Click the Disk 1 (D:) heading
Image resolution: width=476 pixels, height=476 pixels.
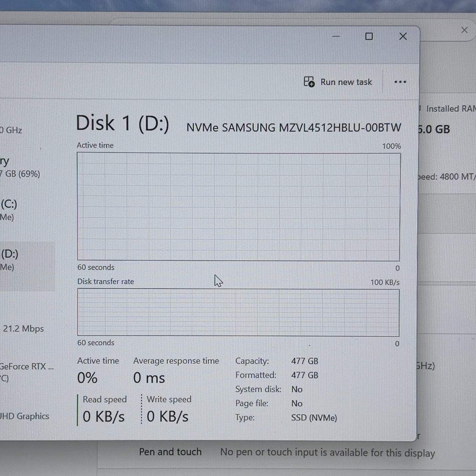(122, 123)
